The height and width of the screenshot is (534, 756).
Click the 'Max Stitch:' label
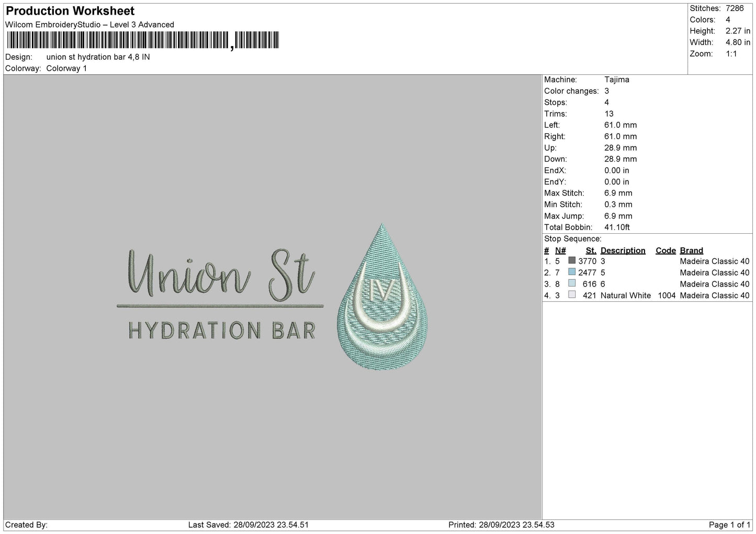click(564, 193)
